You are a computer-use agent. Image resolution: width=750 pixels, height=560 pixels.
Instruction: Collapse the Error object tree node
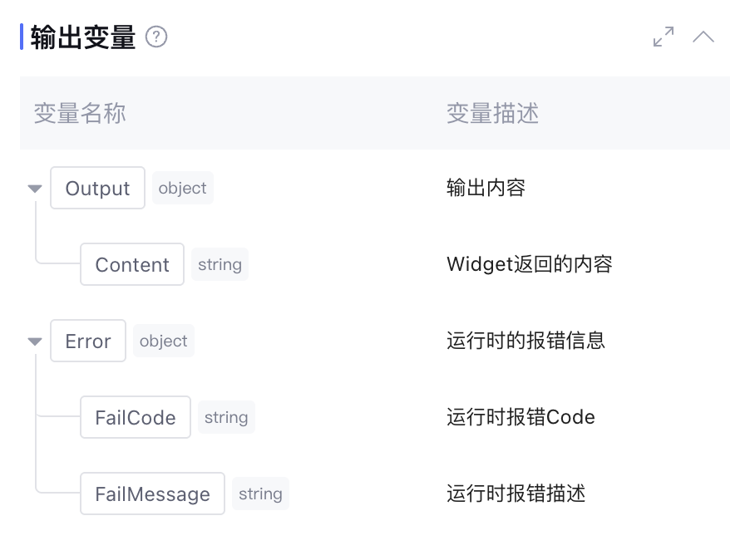click(35, 341)
